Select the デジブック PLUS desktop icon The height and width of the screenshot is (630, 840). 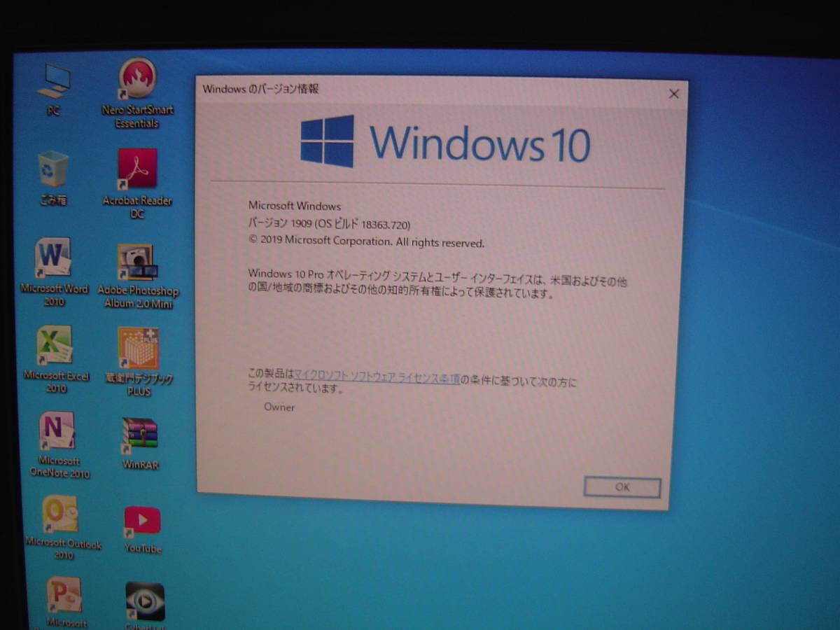tap(139, 362)
